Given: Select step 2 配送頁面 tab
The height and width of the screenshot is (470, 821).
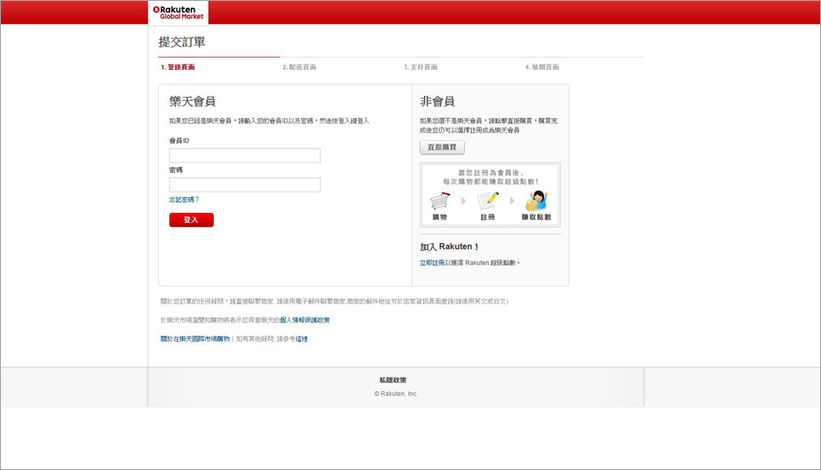Looking at the screenshot, I should click(x=299, y=67).
